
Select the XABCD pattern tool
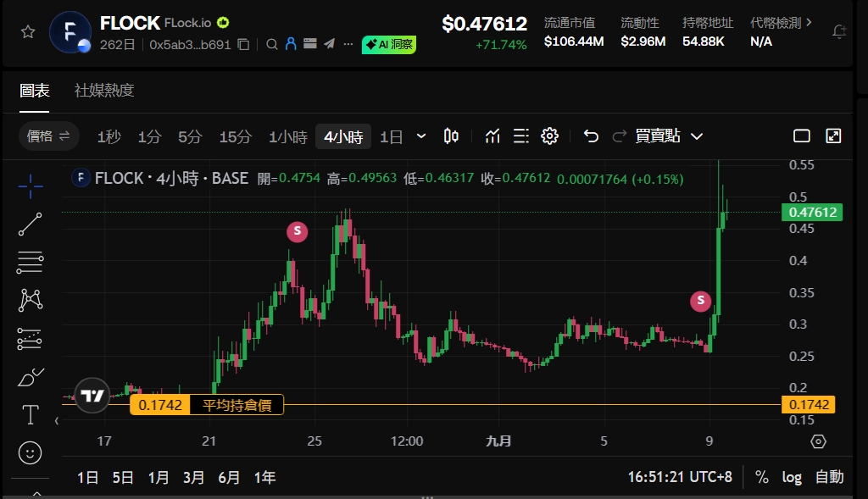(x=30, y=300)
